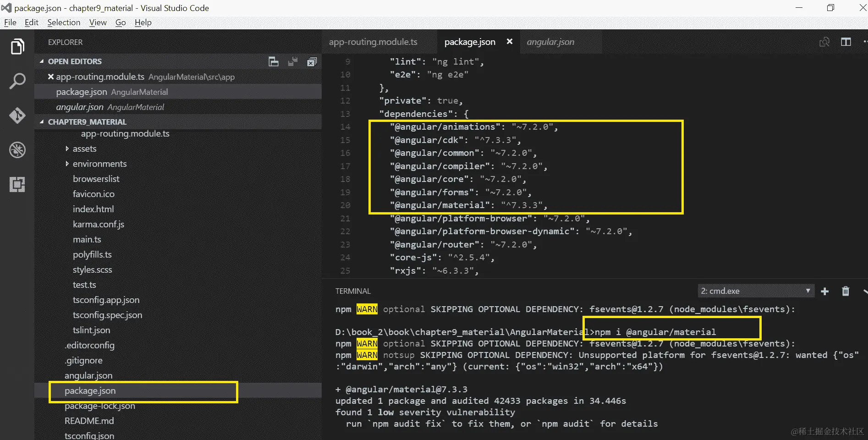Open the Explorer view in activity bar
The height and width of the screenshot is (440, 868).
[17, 46]
